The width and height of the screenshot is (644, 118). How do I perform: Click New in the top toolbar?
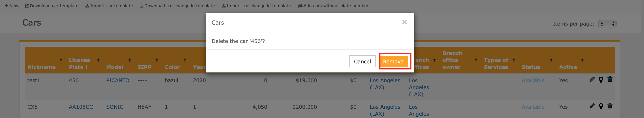click(12, 6)
